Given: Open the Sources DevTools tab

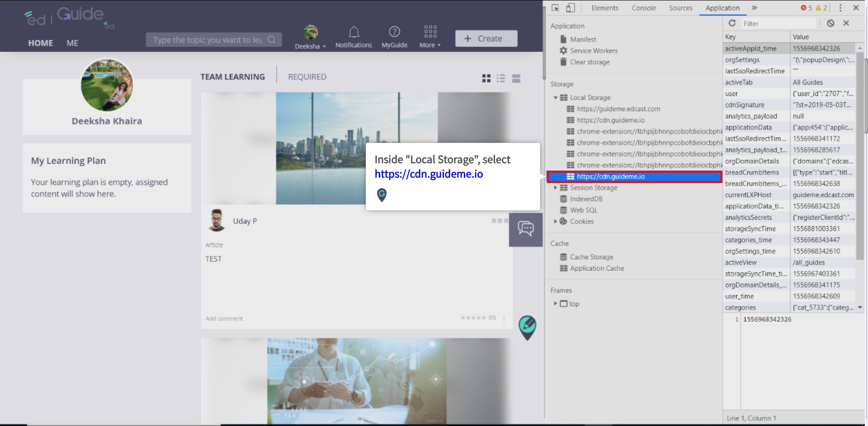Looking at the screenshot, I should pos(680,8).
